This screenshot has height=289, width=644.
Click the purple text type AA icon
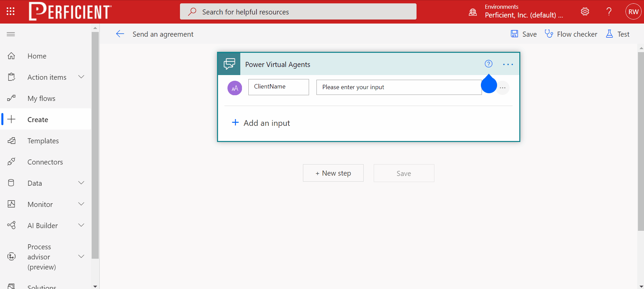[235, 88]
